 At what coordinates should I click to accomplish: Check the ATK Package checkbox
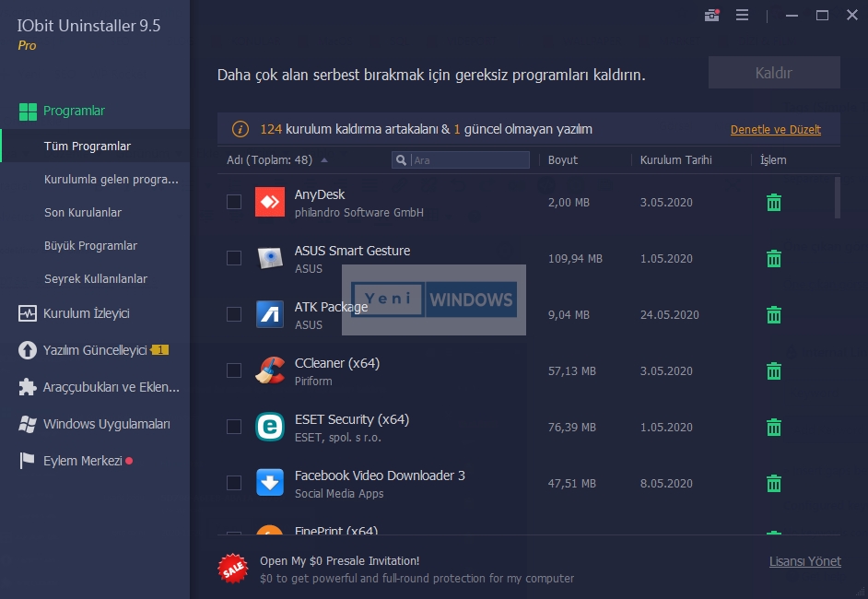234,314
